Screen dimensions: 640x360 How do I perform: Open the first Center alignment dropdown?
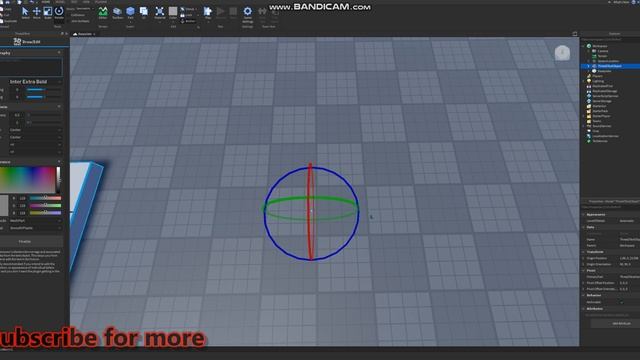(35, 130)
